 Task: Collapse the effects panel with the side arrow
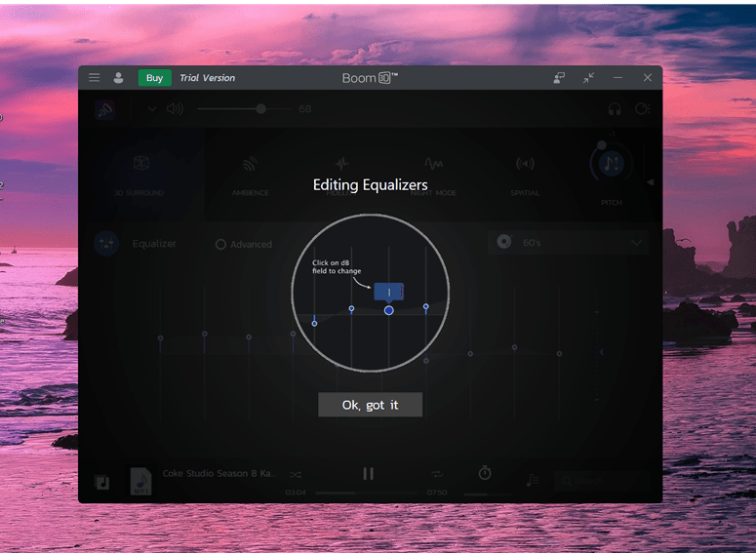coord(650,182)
